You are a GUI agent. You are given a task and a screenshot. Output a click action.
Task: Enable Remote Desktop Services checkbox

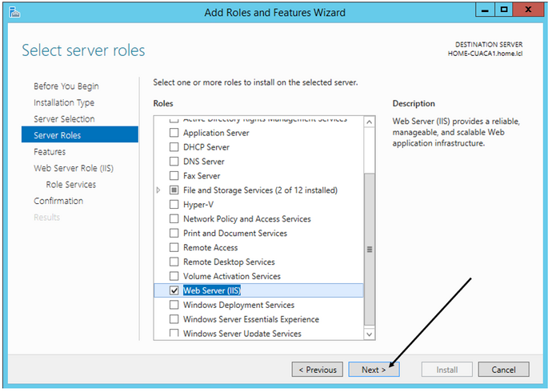[x=174, y=262]
